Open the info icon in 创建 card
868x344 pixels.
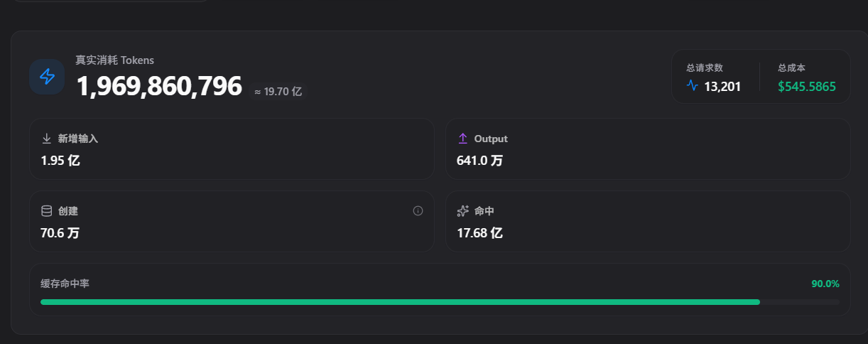pos(418,210)
